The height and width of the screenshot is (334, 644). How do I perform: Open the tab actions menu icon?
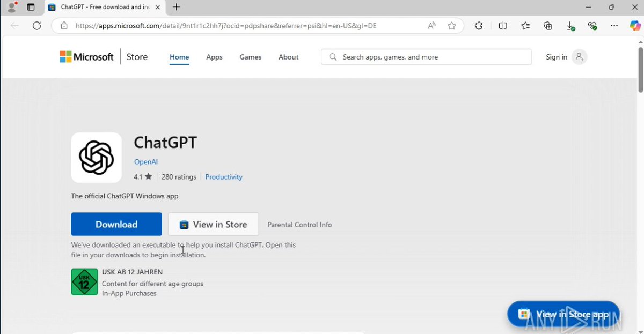pyautogui.click(x=31, y=7)
